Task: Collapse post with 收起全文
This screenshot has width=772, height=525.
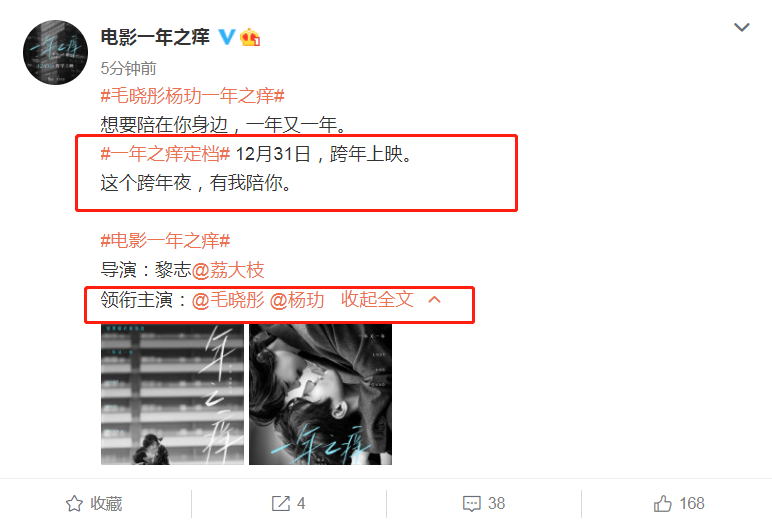Action: pyautogui.click(x=377, y=299)
